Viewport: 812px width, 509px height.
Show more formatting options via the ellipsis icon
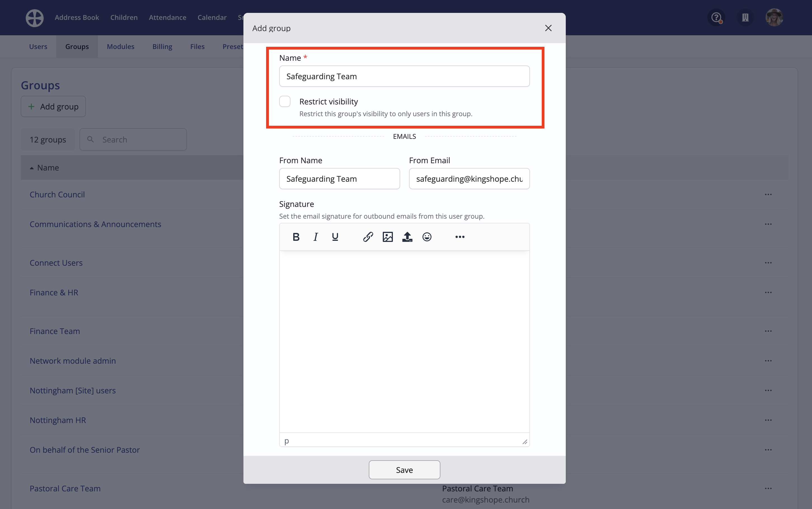pos(459,237)
